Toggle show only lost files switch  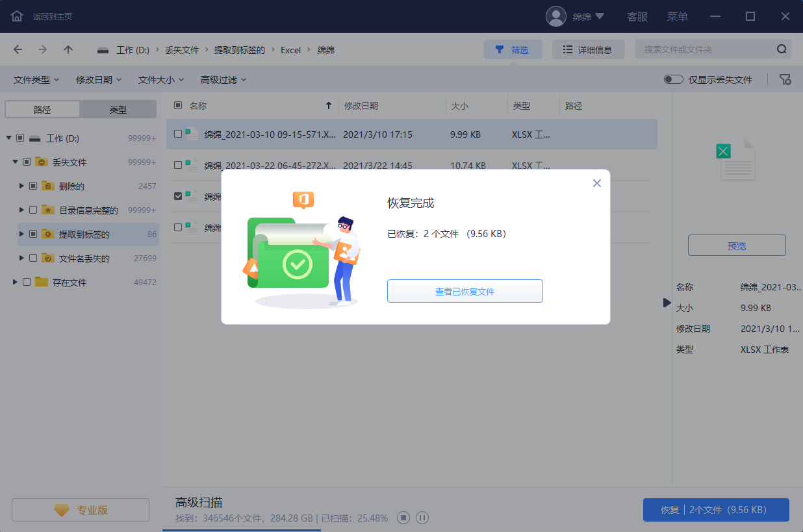[673, 79]
